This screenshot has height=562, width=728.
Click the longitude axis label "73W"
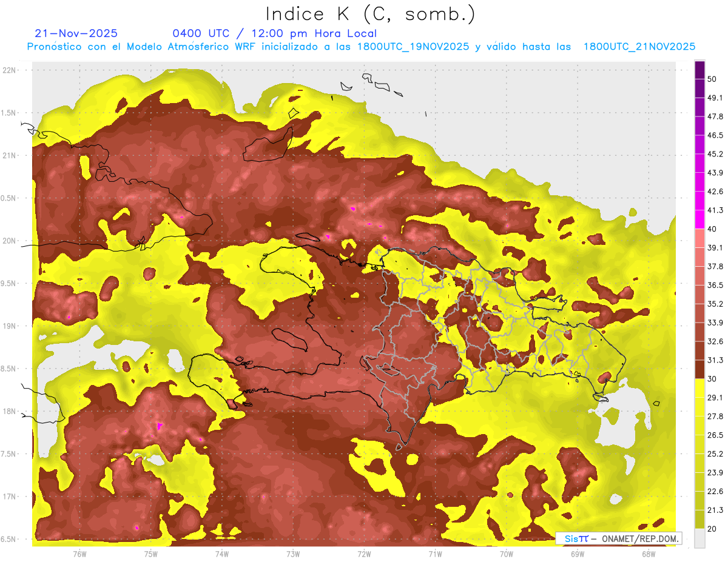pos(293,554)
